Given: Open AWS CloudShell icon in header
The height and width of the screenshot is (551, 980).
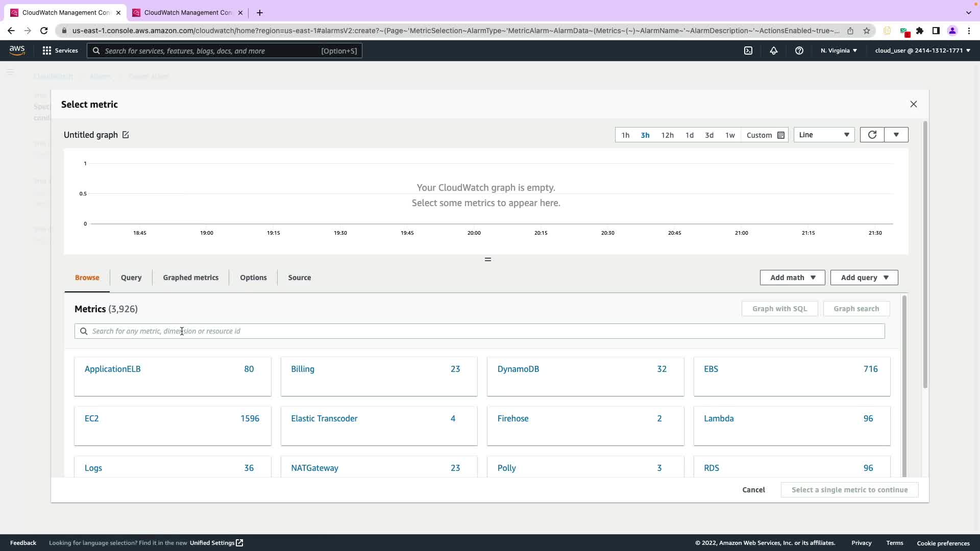Looking at the screenshot, I should pos(748,51).
